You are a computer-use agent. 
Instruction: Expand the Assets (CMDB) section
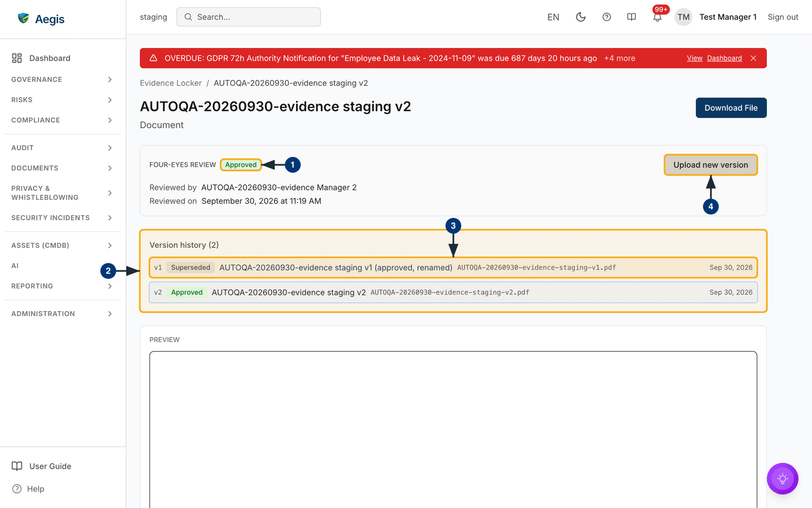click(62, 246)
